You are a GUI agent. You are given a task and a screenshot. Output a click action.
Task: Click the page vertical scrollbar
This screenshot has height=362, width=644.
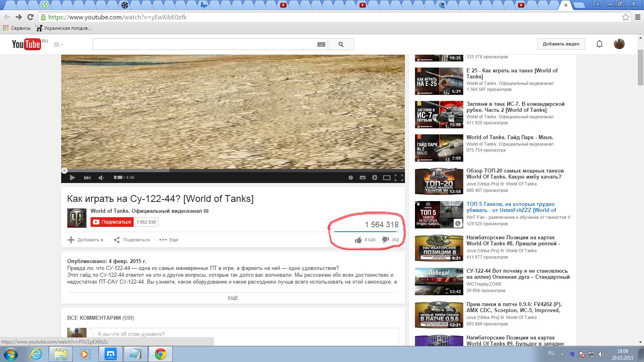640,68
